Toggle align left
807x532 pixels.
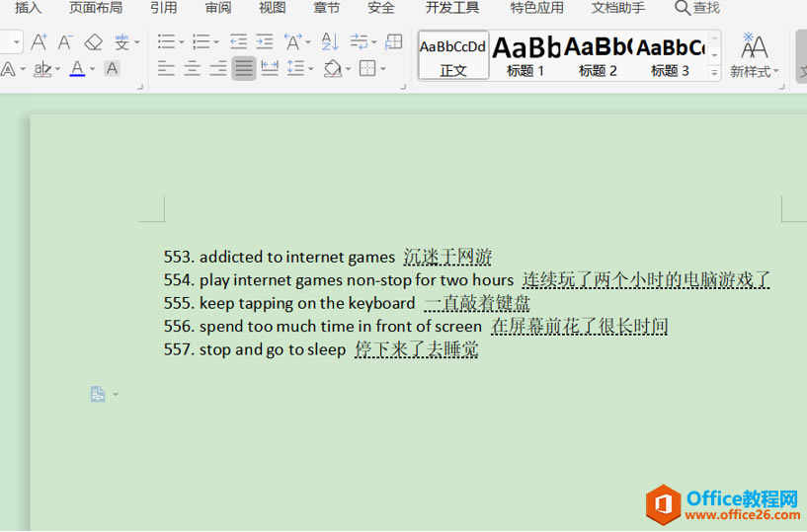pyautogui.click(x=166, y=68)
